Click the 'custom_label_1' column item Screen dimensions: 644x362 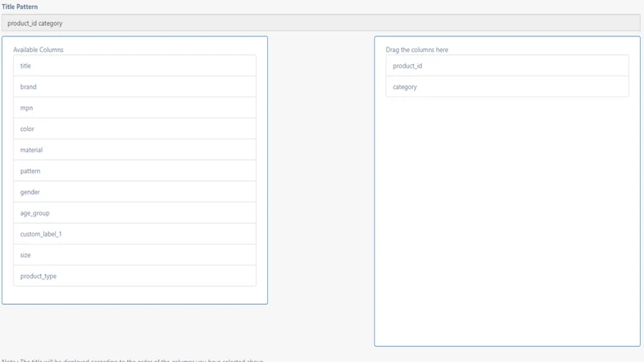coord(134,234)
